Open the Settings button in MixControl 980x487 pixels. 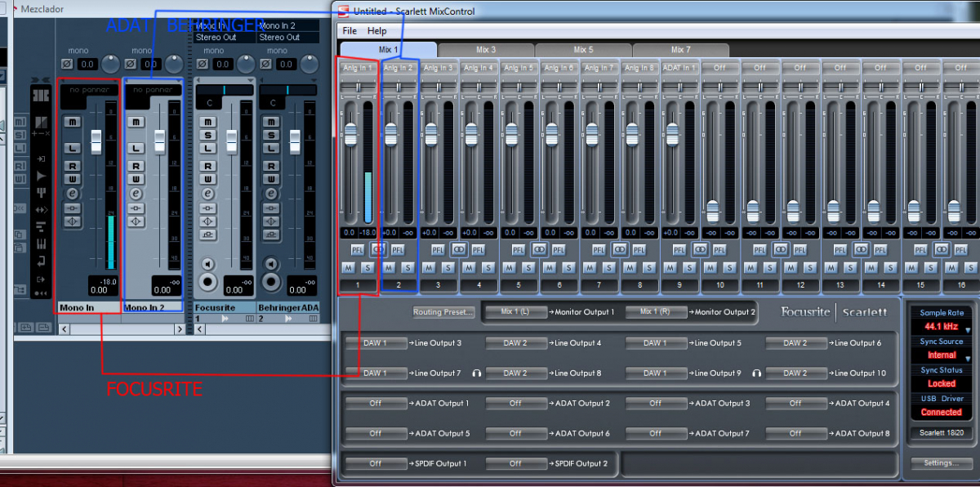(x=941, y=463)
